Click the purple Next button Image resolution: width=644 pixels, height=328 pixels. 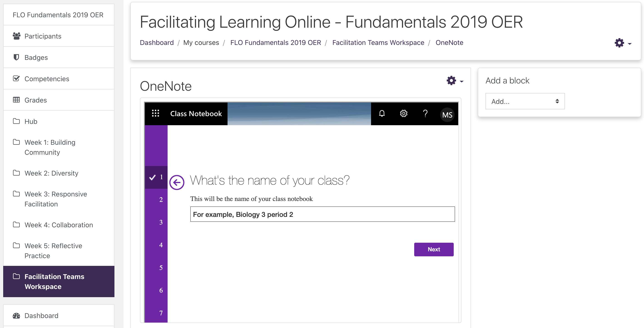[433, 249]
